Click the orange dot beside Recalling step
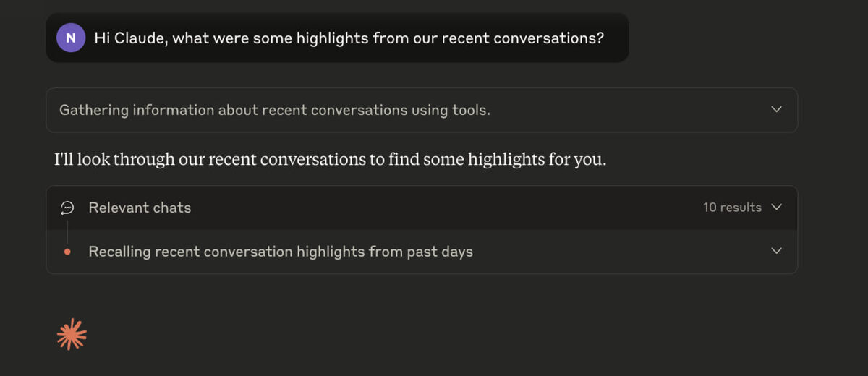Image resolution: width=868 pixels, height=376 pixels. [67, 252]
